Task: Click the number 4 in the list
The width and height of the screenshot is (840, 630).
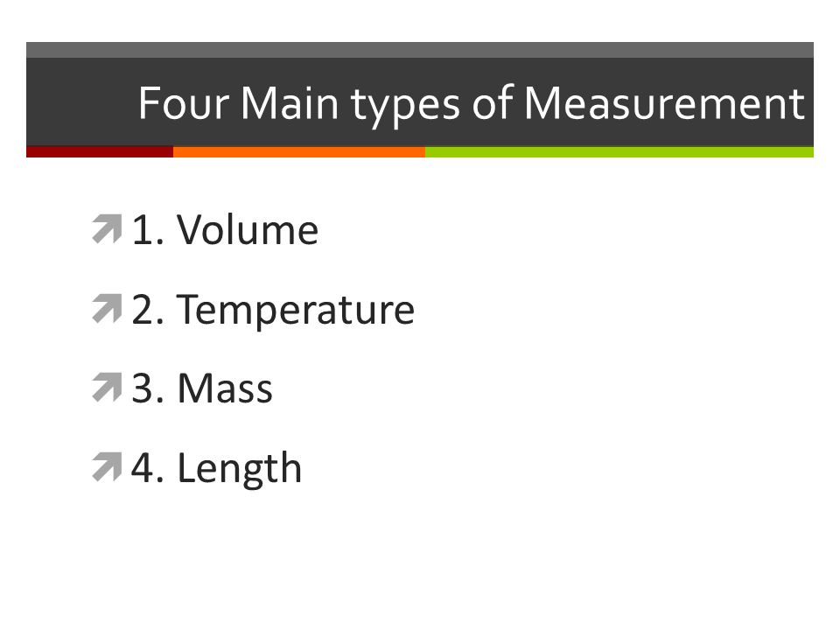Action: point(143,467)
